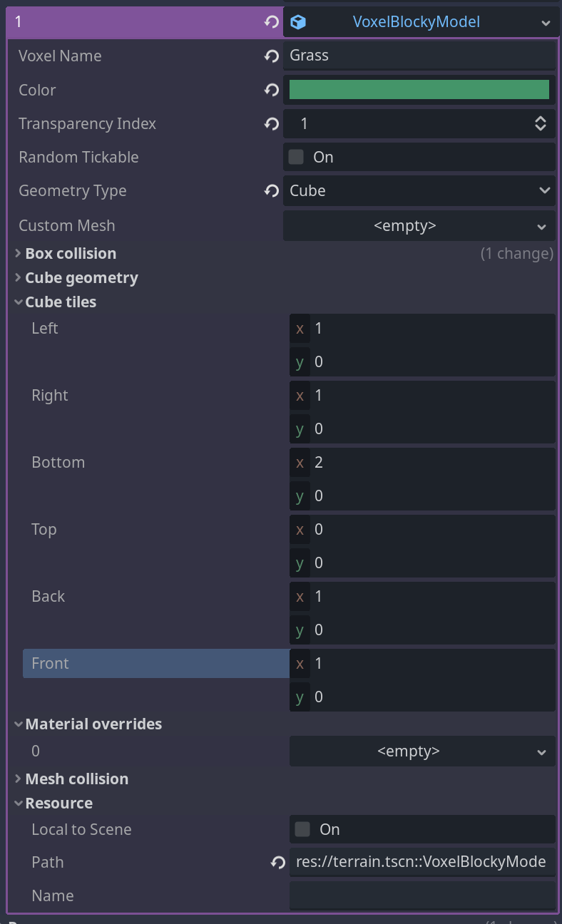
Task: Open the VoxelBlockyModel resource dropdown
Action: point(546,21)
